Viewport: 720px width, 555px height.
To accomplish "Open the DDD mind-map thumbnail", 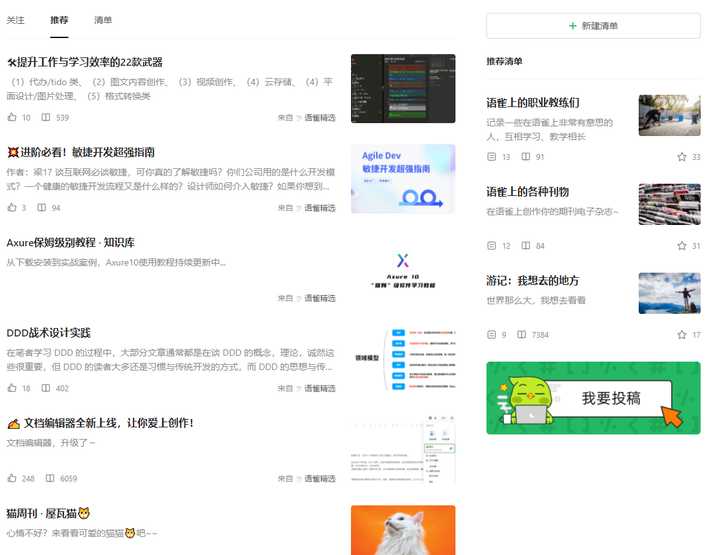I will [x=403, y=359].
